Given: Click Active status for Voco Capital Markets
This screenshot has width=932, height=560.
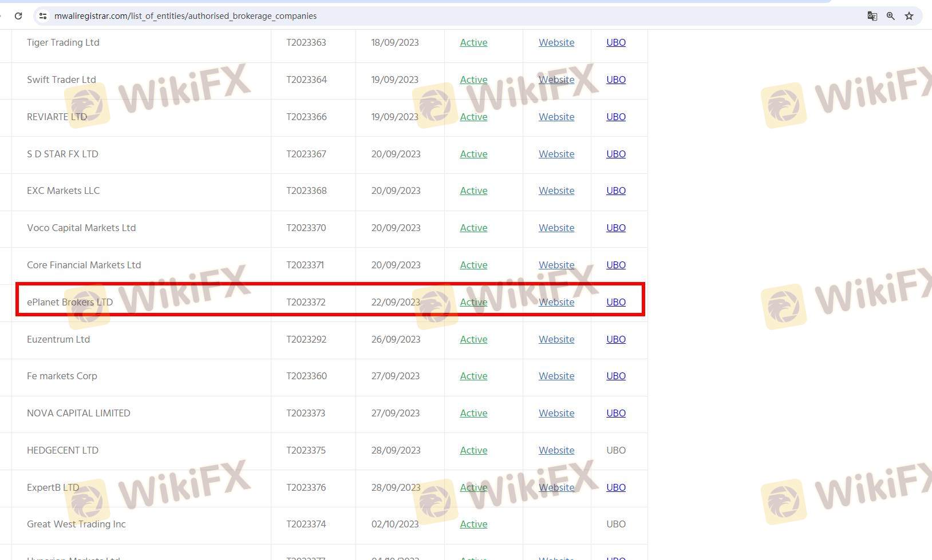Looking at the screenshot, I should [473, 228].
